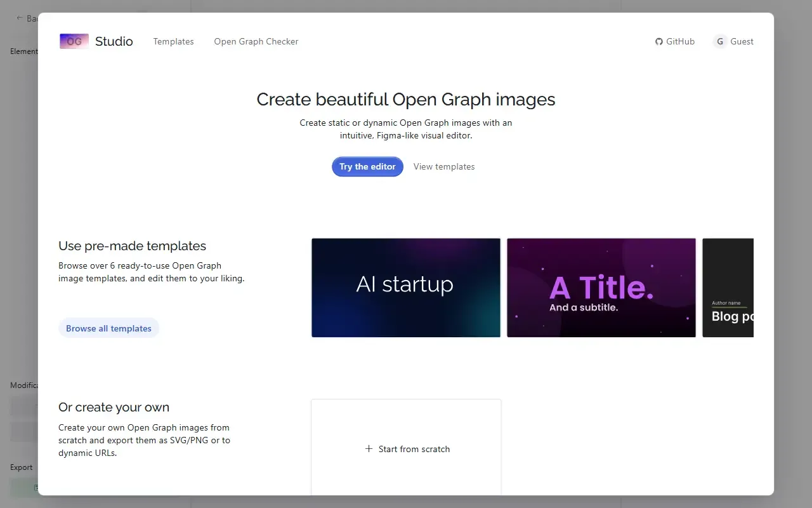Open the Templates nav link
Image resolution: width=812 pixels, height=508 pixels.
click(173, 41)
